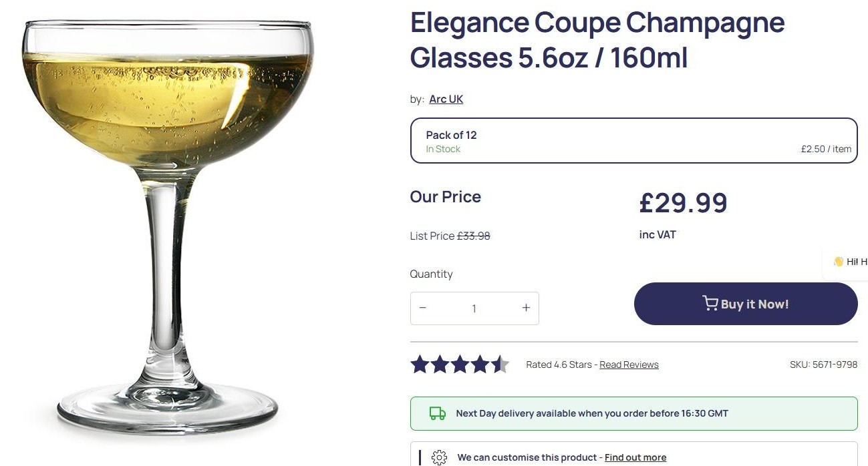Click the £29.99 price
Viewport: 868px width, 466px height.
[683, 203]
